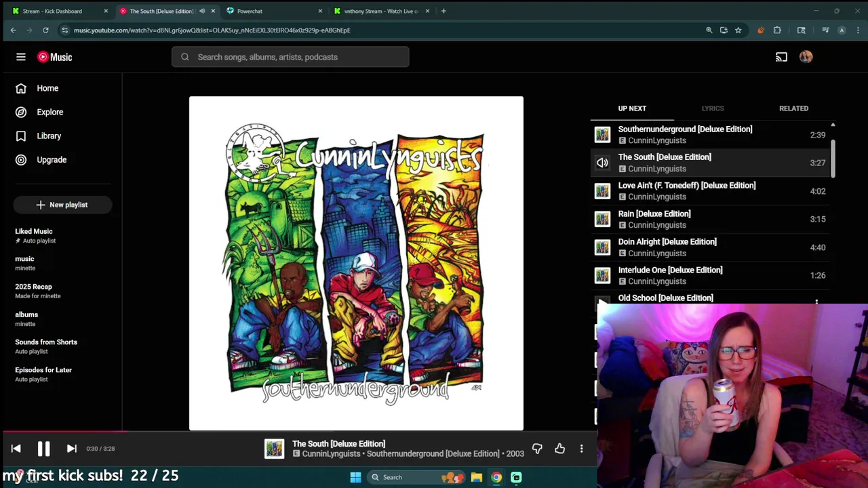This screenshot has height=488, width=868.
Task: Click the YouTube Music logo
Action: (x=55, y=57)
